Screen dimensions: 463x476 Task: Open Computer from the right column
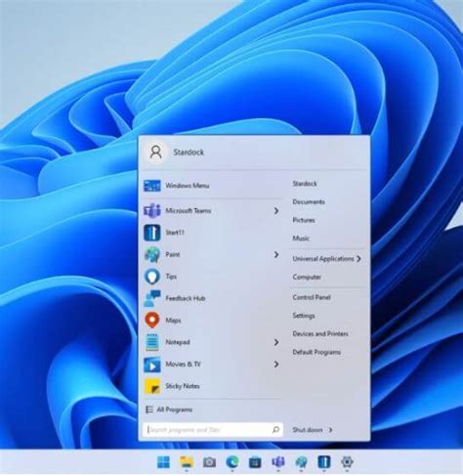[307, 277]
